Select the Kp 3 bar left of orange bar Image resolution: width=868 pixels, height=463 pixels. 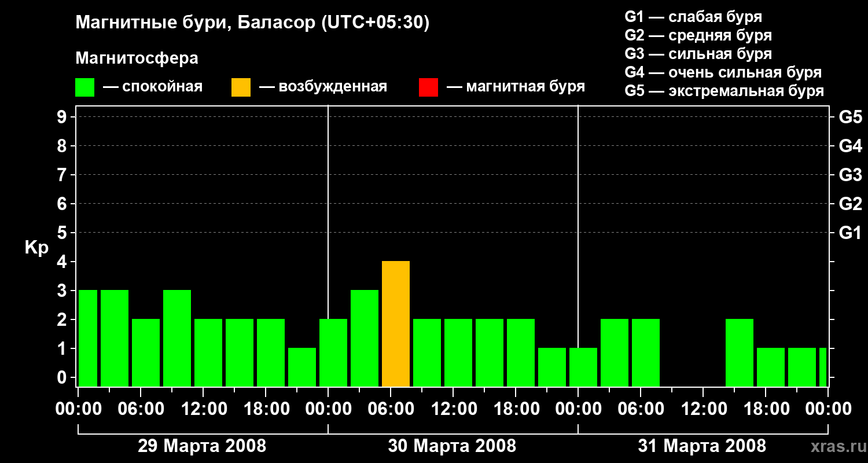pyautogui.click(x=365, y=338)
